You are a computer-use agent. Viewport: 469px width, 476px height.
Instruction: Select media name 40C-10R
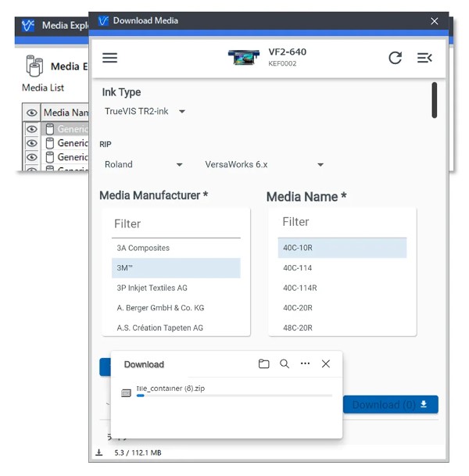point(342,248)
